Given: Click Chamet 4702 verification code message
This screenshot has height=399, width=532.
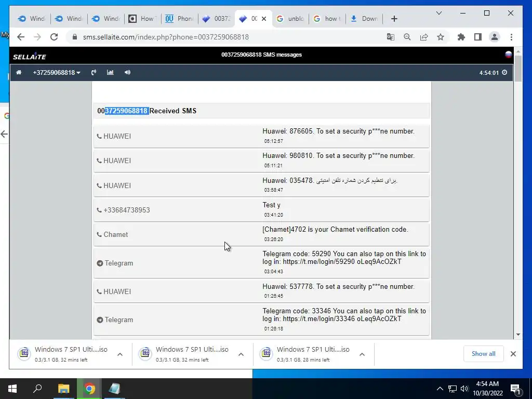Looking at the screenshot, I should click(335, 229).
